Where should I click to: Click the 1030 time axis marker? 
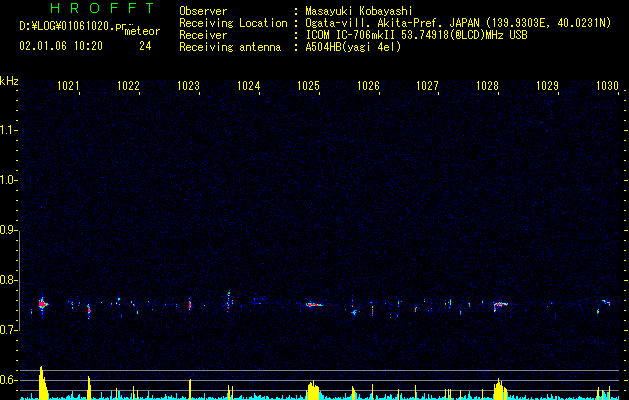(x=607, y=85)
